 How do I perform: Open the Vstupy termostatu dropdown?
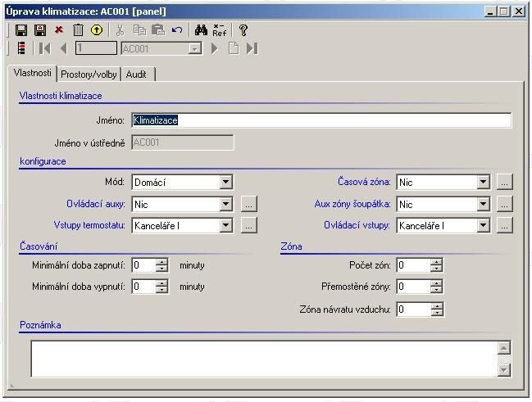[x=226, y=225]
